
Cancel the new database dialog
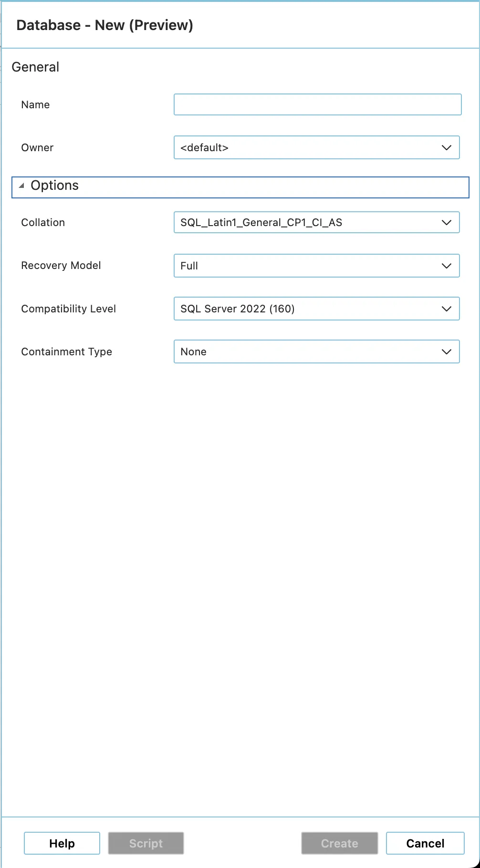425,843
